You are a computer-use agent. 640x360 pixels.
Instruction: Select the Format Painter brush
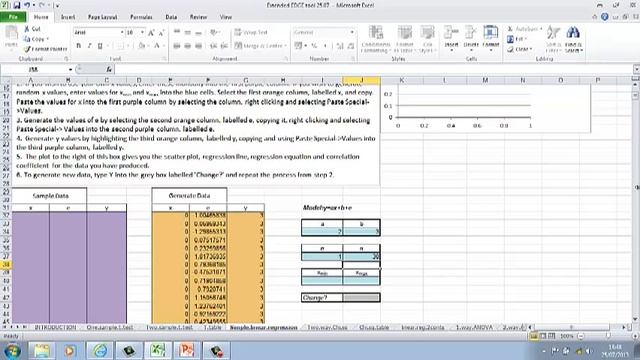(45, 49)
